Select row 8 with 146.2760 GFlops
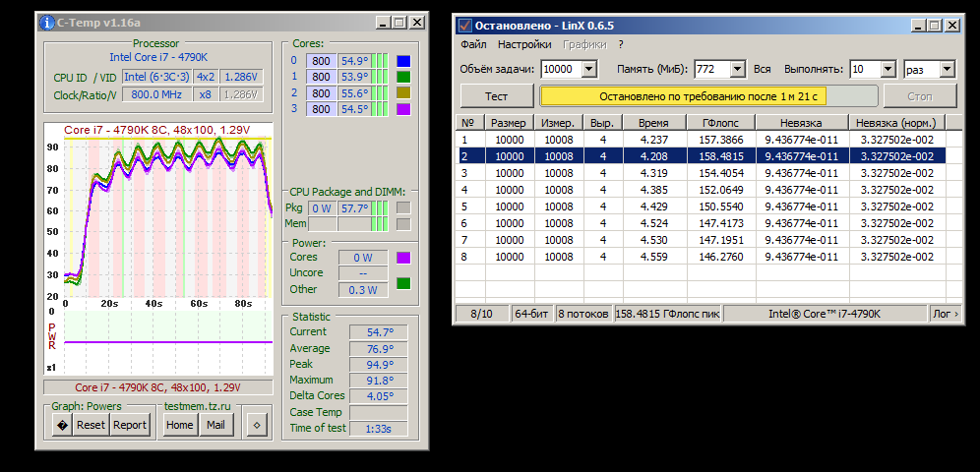This screenshot has width=980, height=472. [x=701, y=257]
